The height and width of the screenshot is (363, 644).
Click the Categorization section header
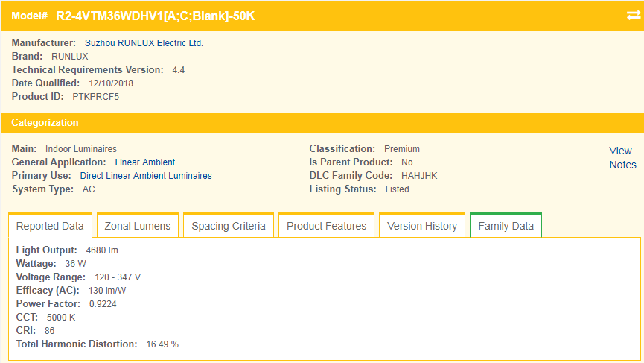tap(45, 123)
